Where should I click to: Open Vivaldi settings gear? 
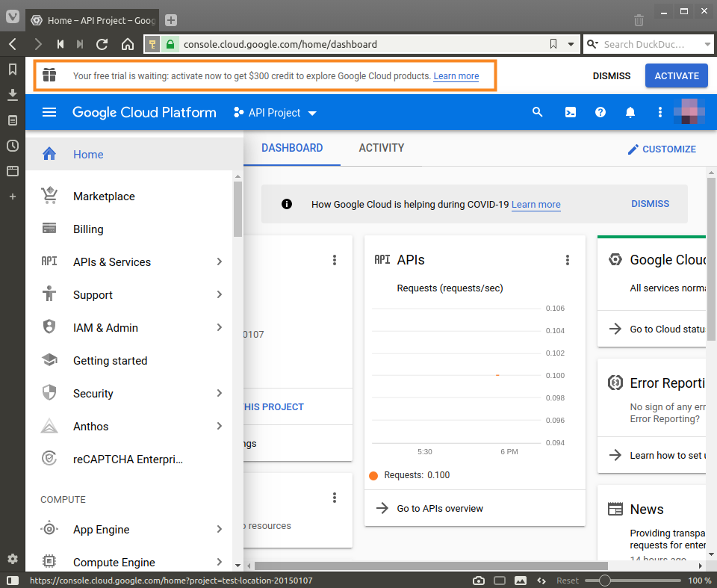13,559
